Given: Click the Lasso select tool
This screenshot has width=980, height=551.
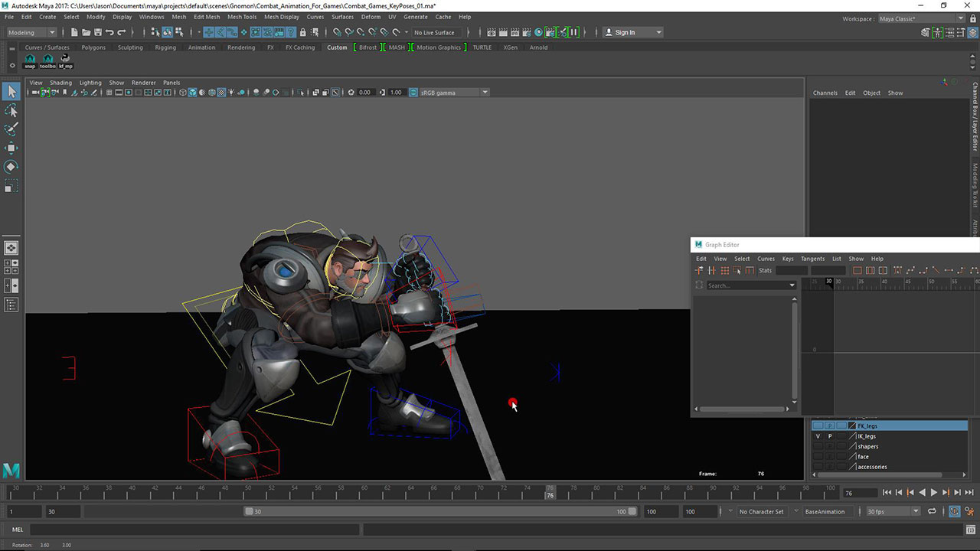Looking at the screenshot, I should (x=11, y=111).
